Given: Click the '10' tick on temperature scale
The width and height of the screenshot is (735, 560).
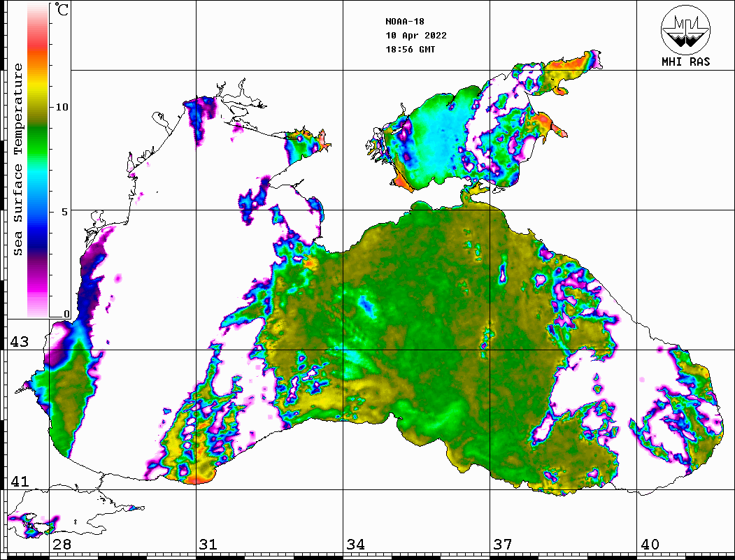Looking at the screenshot, I should 62,107.
